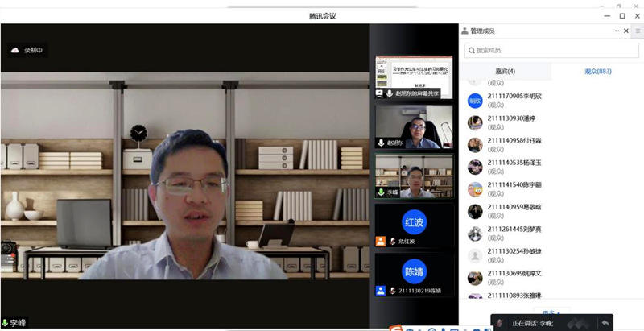Click the avatar of 2111140535杨泽玉
This screenshot has width=644, height=331.
point(475,168)
